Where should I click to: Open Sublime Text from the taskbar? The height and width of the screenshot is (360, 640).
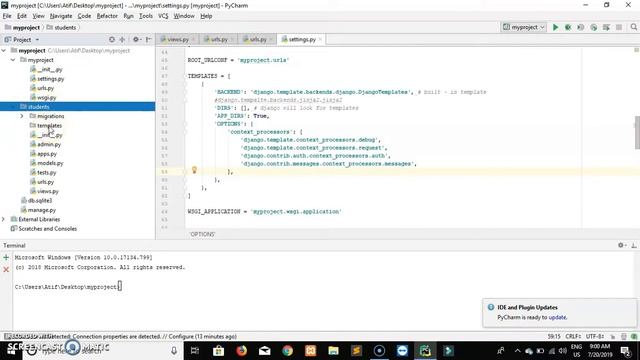pyautogui.click(x=356, y=351)
